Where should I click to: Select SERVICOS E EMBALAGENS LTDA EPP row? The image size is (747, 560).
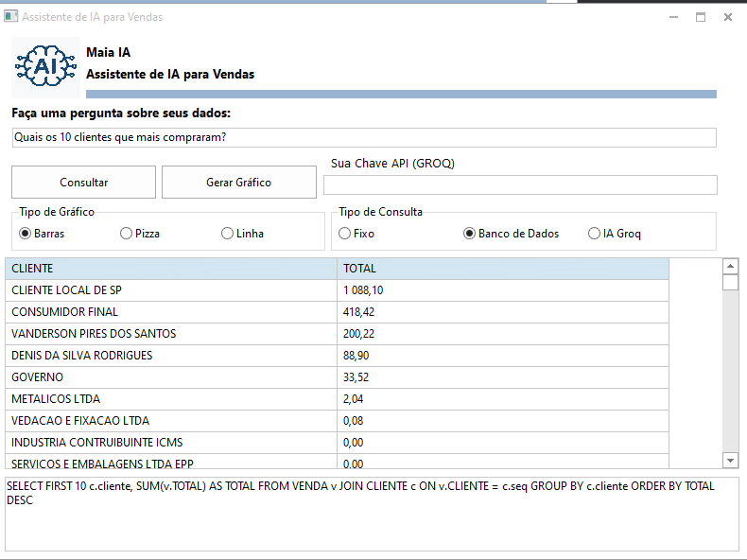(337, 462)
